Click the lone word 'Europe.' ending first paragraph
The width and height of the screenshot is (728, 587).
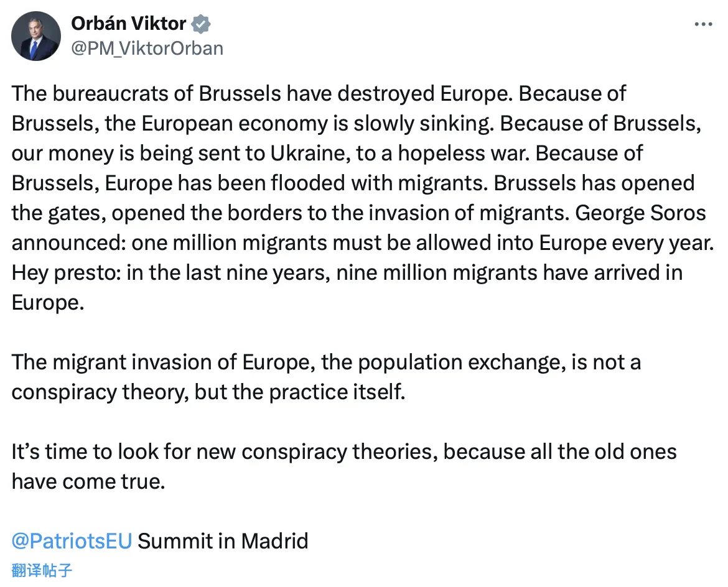point(47,303)
